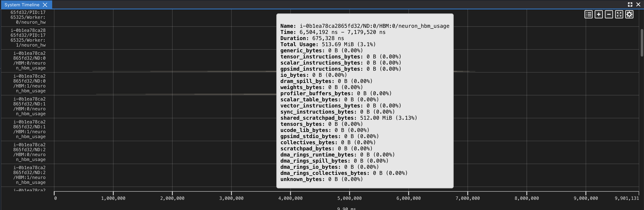Click the neuron_hbm_usage tooltip title text
Screen dimensions: 644x210
365,26
